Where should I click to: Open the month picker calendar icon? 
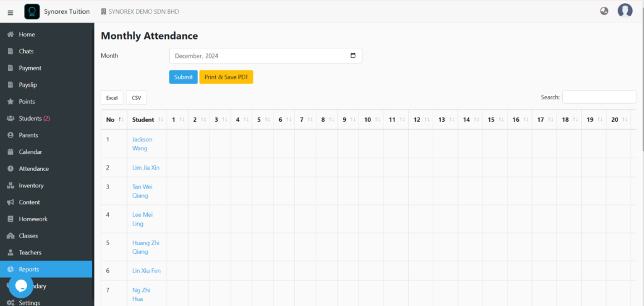(x=353, y=56)
